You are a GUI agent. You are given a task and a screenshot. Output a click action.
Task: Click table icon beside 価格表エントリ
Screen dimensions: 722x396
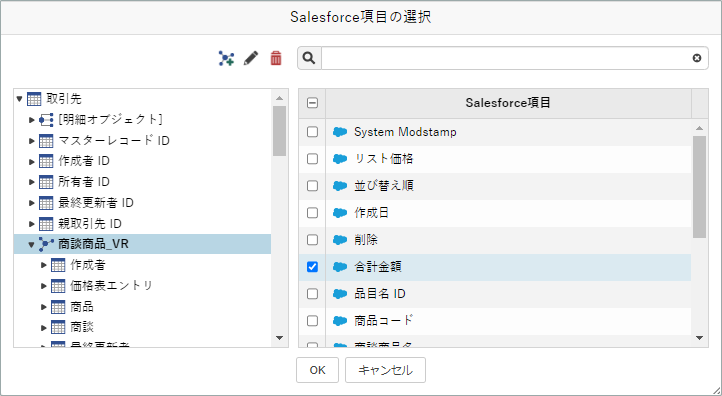[x=58, y=286]
